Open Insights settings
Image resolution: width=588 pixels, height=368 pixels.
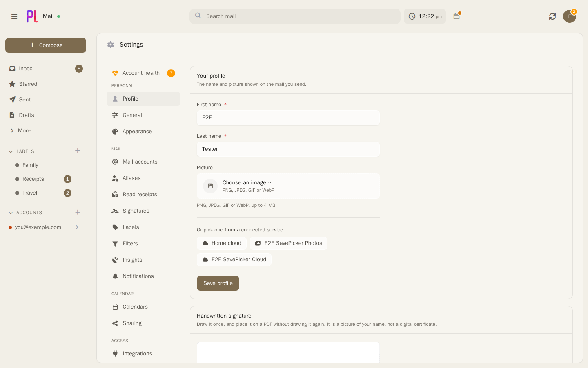click(x=143, y=260)
